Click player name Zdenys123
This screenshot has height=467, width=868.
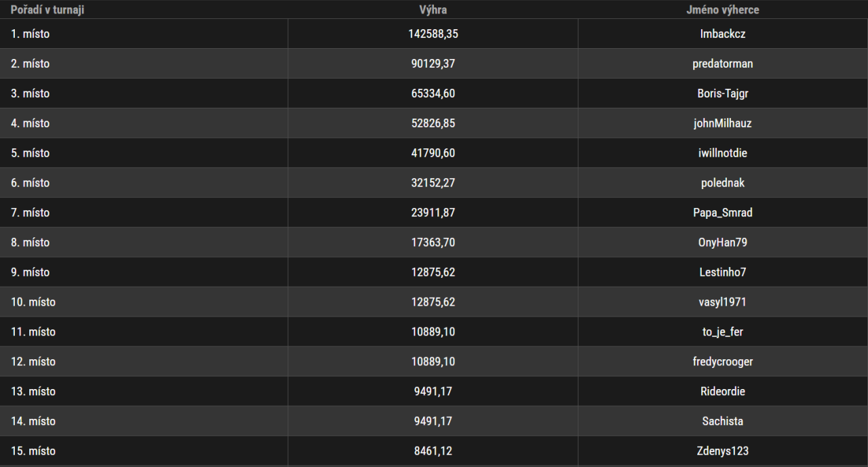click(723, 451)
